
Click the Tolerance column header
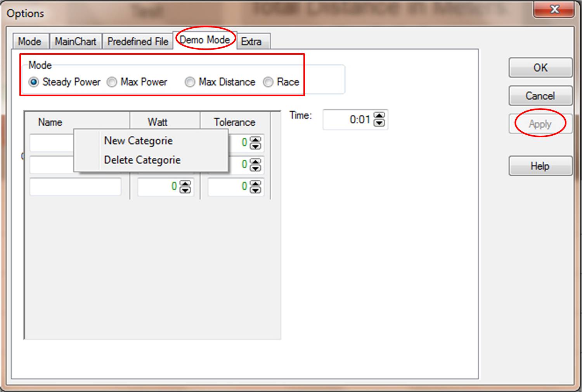tap(235, 122)
